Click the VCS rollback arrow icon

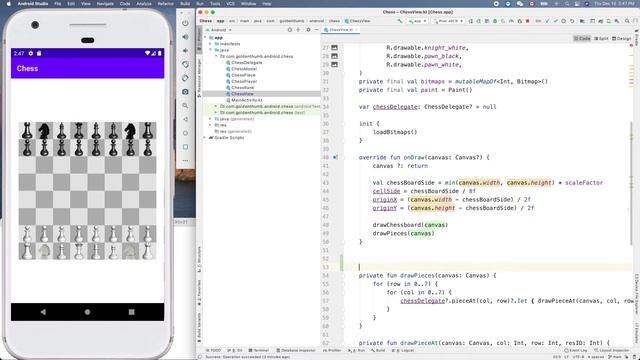tap(572, 21)
